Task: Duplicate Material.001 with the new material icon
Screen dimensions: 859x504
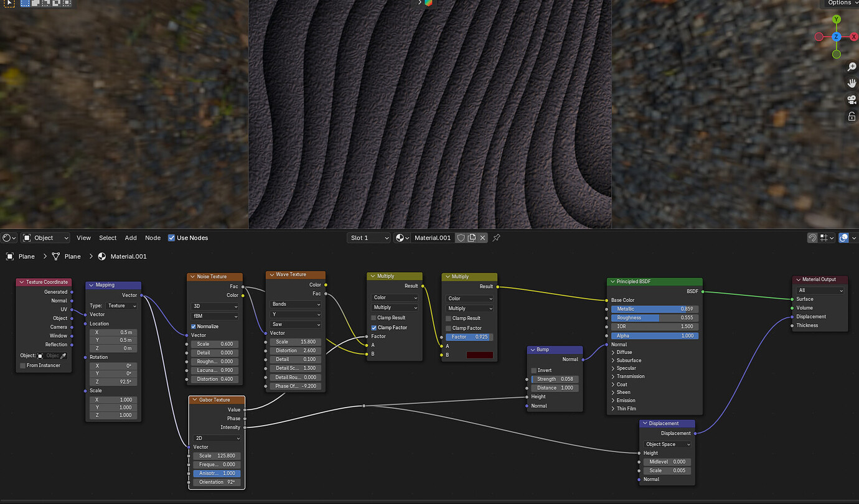Action: click(472, 238)
